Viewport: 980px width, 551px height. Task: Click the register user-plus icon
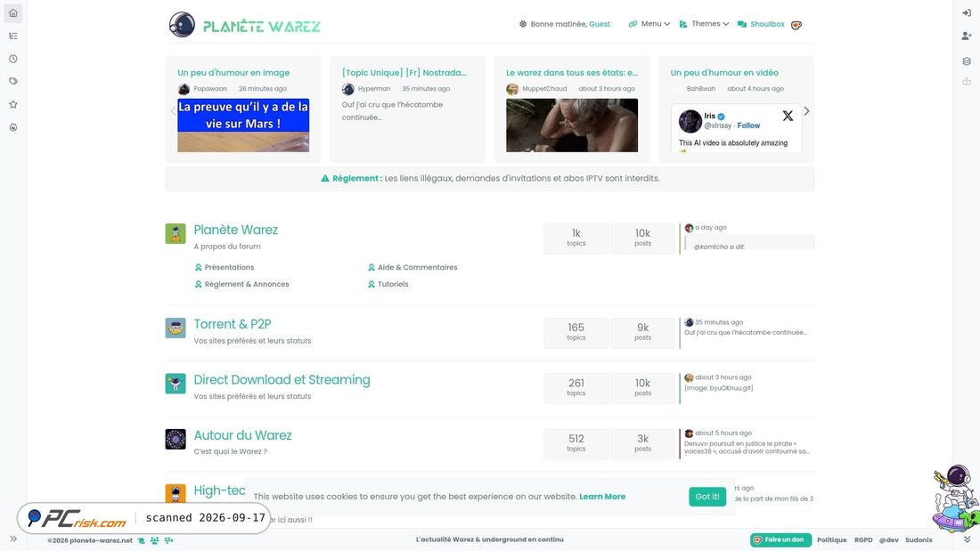[967, 36]
